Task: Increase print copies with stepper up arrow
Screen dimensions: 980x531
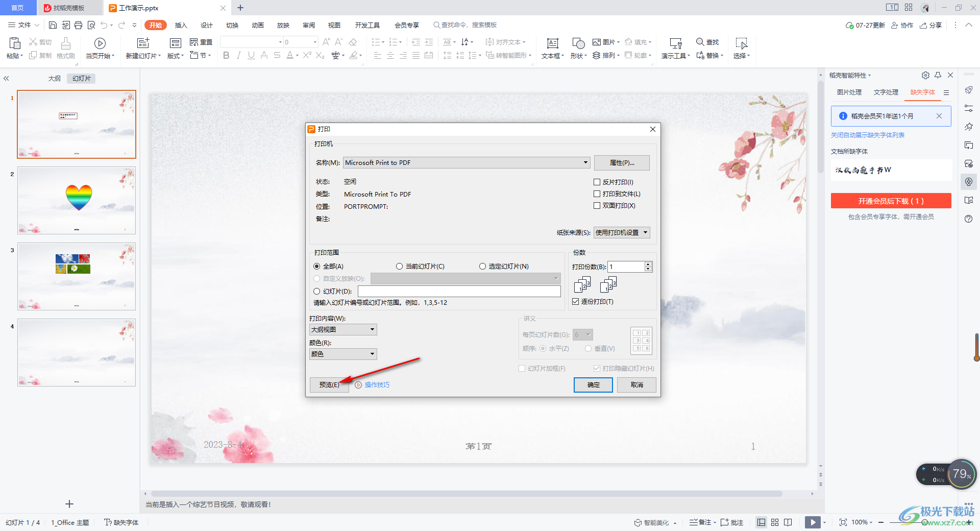Action: point(648,264)
